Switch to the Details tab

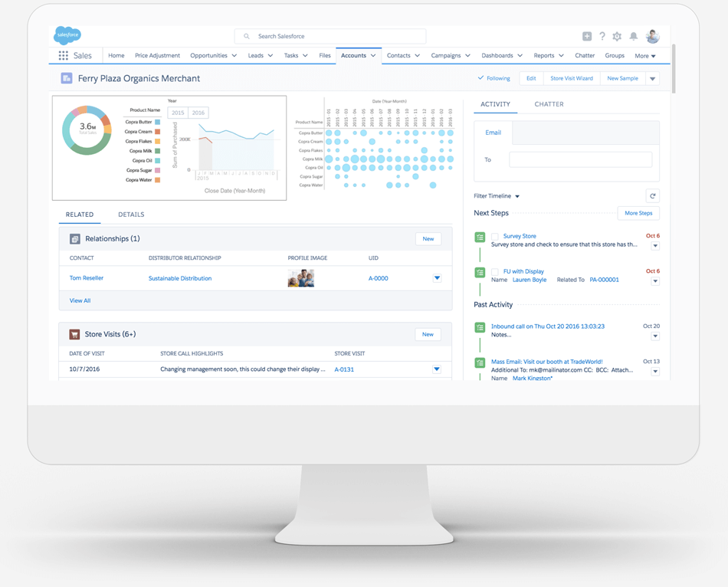tap(131, 215)
